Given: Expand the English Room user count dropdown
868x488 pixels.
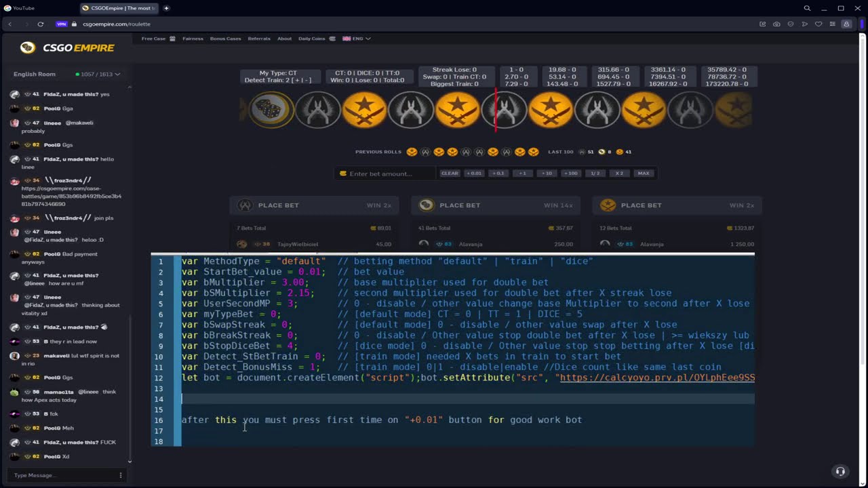Looking at the screenshot, I should pos(98,74).
